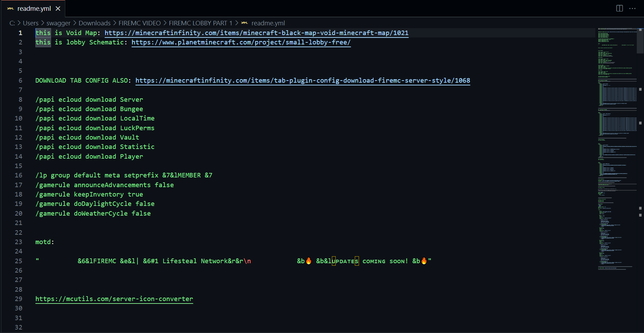The width and height of the screenshot is (644, 333).
Task: Expand the Downloads breadcrumb folder
Action: [x=94, y=23]
